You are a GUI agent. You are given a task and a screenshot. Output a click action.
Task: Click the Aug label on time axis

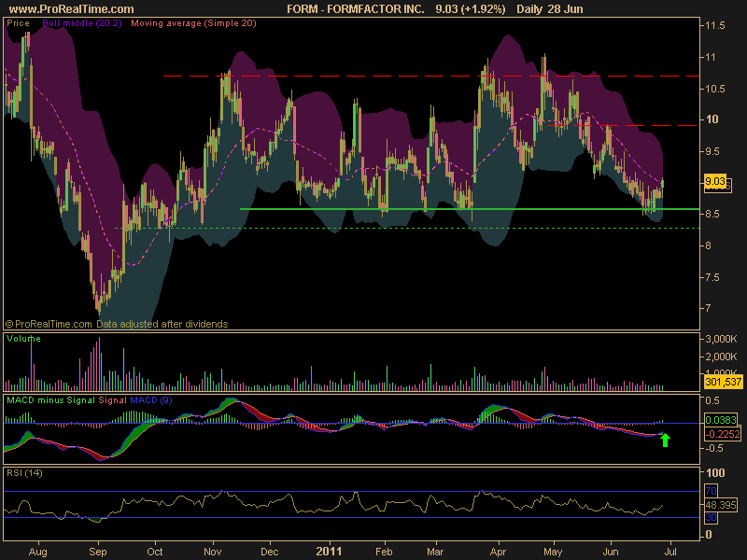click(37, 552)
